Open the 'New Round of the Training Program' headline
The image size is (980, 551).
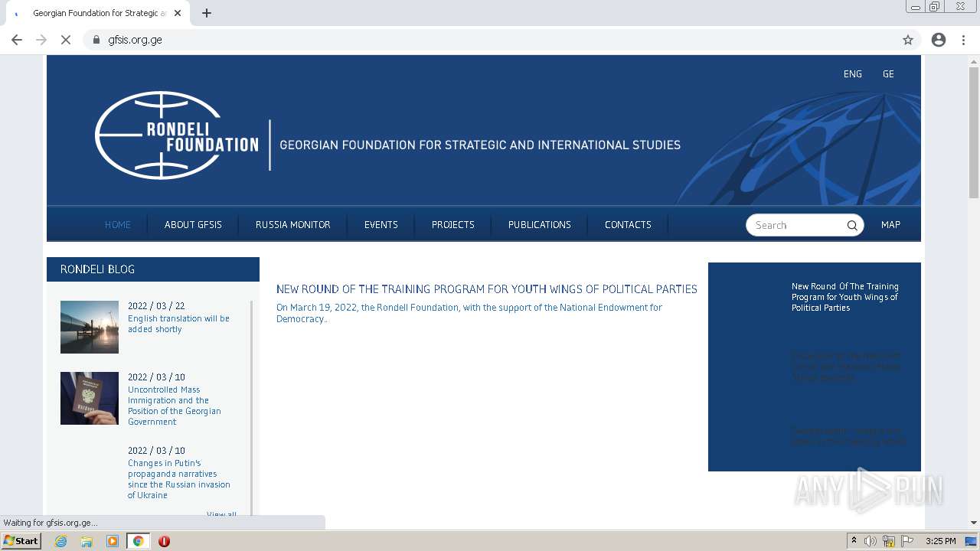pyautogui.click(x=487, y=289)
